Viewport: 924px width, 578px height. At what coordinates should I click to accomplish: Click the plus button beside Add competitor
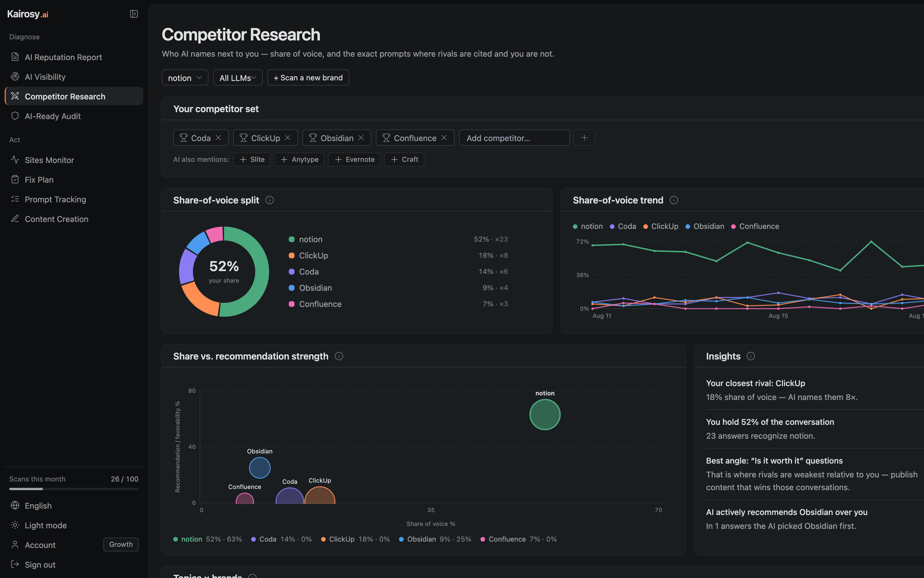[x=584, y=138]
